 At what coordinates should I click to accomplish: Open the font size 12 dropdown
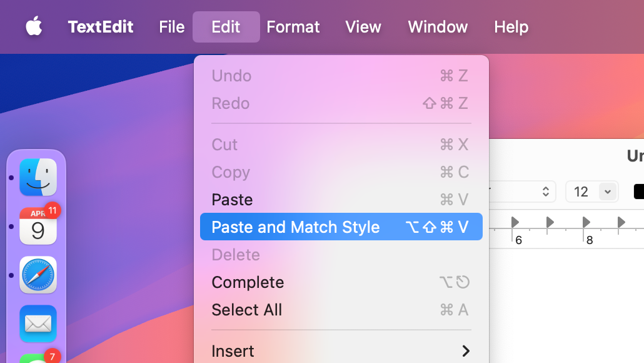coord(607,192)
